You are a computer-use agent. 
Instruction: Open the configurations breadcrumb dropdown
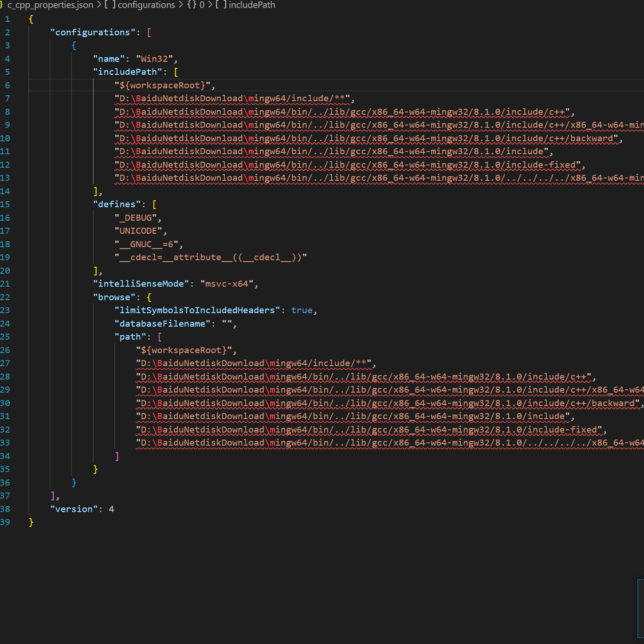coord(146,5)
